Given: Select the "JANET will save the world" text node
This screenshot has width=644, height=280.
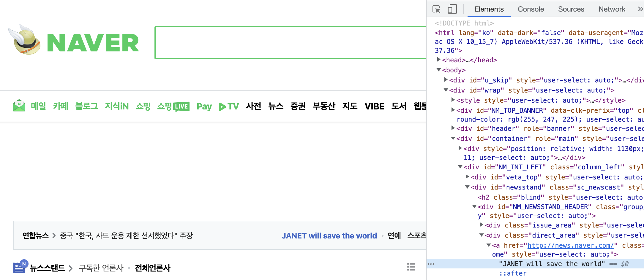Looking at the screenshot, I should [552, 264].
